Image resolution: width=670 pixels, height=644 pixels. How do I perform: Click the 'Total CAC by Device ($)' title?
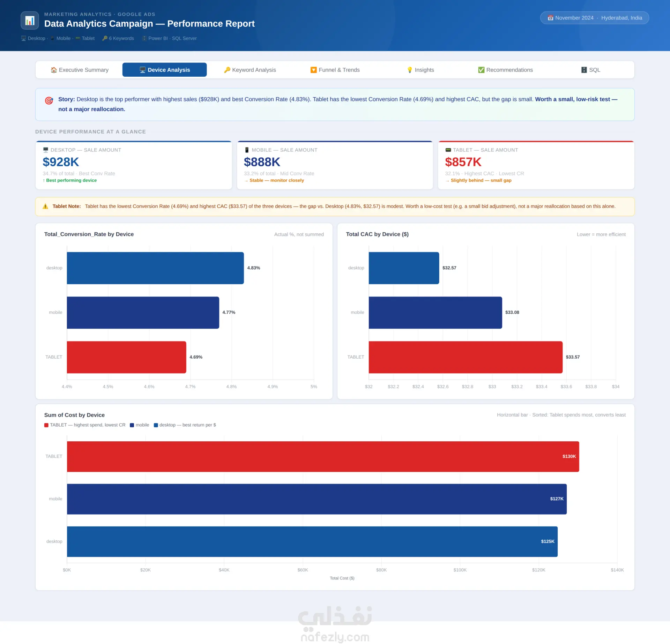click(x=377, y=234)
